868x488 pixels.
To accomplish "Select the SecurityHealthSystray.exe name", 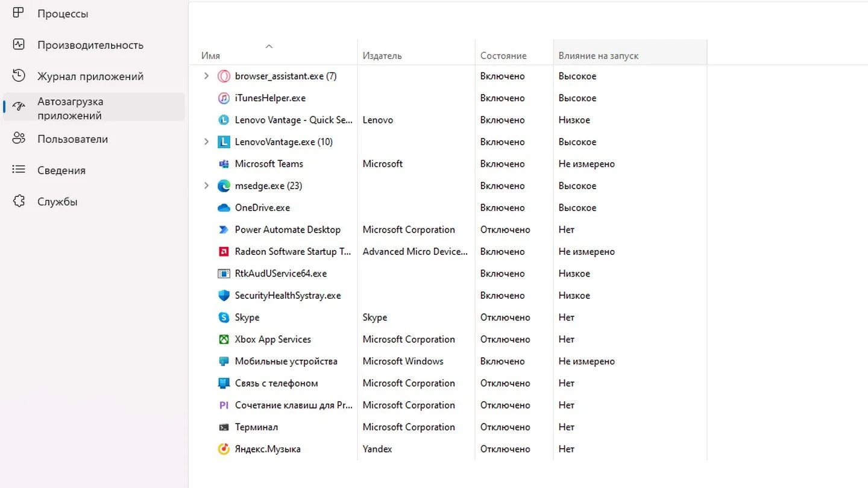I will (288, 296).
